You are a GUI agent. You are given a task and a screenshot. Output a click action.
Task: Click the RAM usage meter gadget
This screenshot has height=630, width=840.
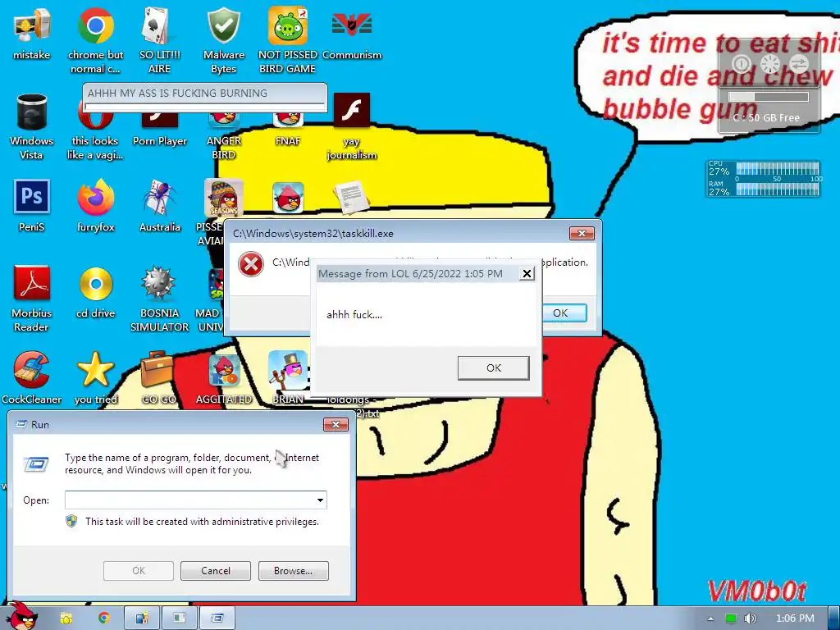click(764, 189)
